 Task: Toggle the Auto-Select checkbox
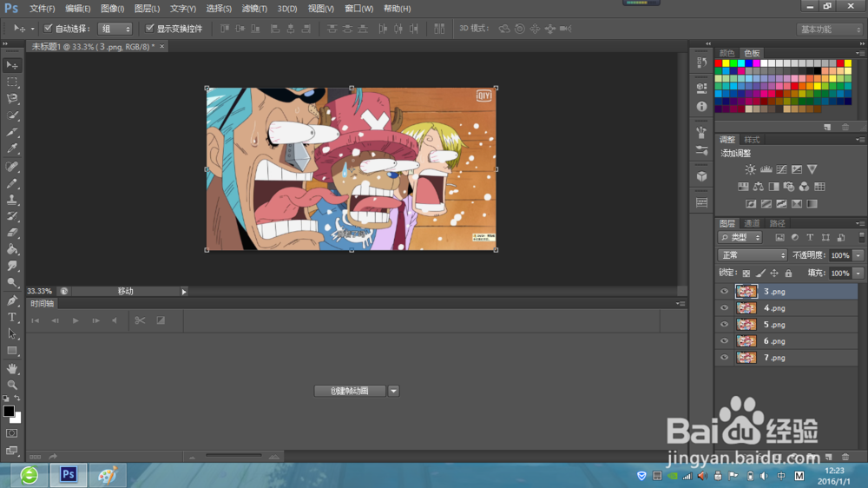tap(48, 29)
